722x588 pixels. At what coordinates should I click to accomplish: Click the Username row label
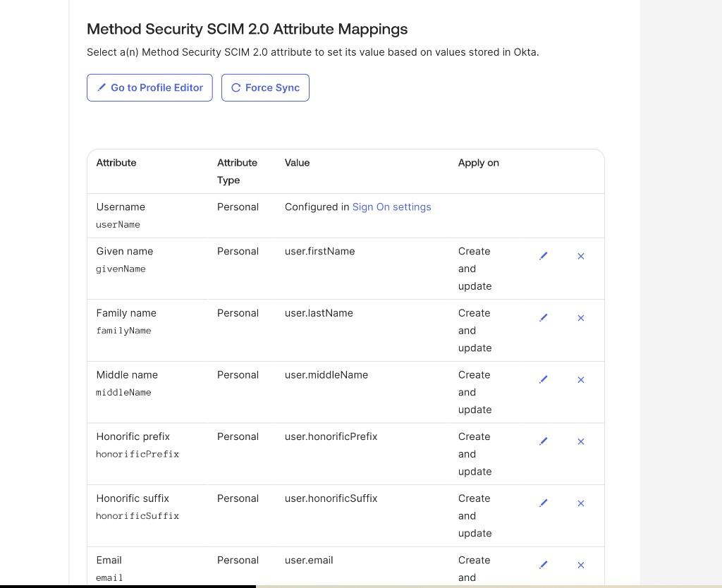(121, 207)
